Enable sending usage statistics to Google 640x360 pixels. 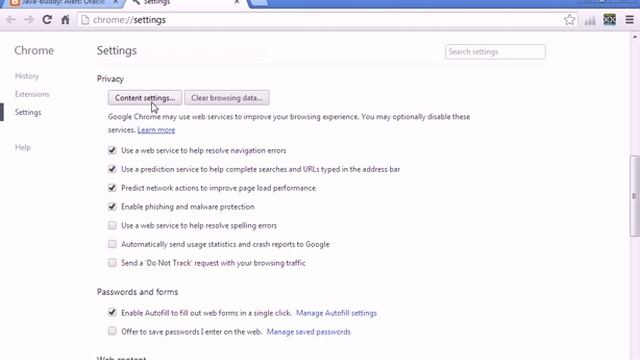click(112, 244)
